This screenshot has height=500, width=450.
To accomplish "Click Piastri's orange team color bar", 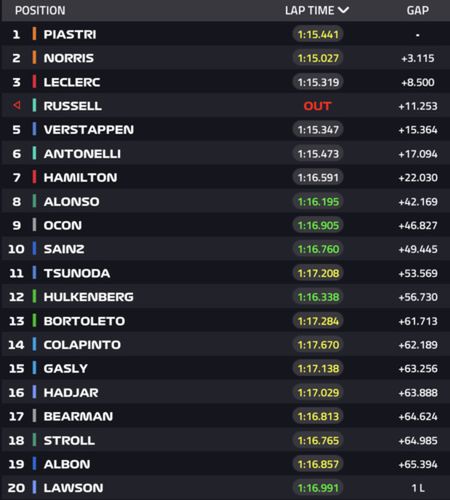I will (34, 34).
